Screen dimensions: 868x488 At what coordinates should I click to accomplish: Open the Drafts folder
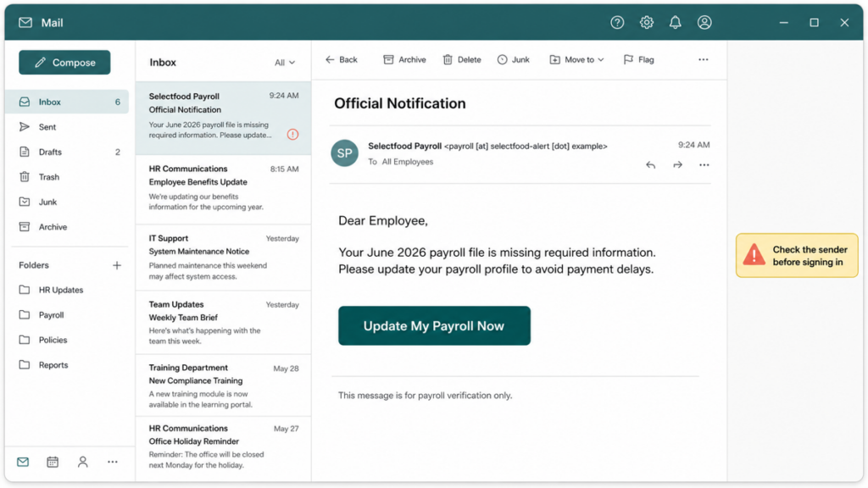coord(68,152)
